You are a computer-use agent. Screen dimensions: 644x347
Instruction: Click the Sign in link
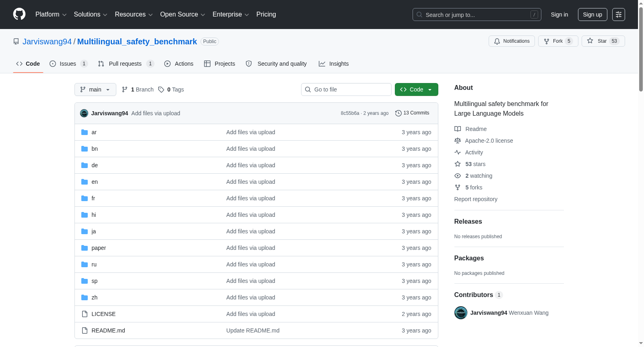tap(559, 15)
